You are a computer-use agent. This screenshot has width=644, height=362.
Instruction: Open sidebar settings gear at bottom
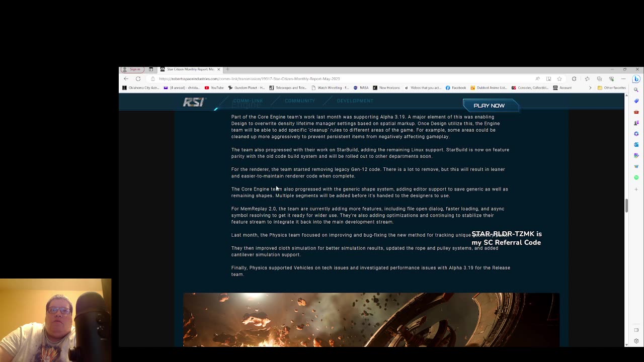[636, 341]
